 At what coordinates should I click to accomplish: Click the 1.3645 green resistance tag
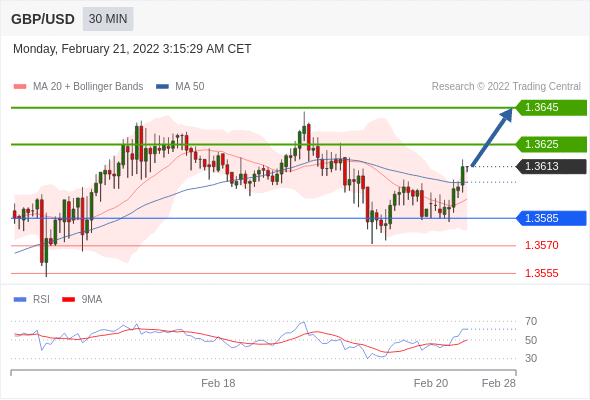click(551, 108)
